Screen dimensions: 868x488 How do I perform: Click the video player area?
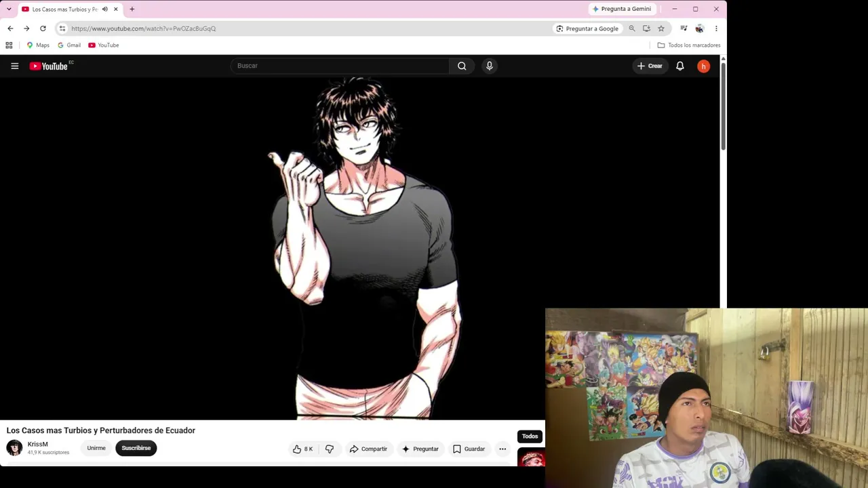[359, 249]
